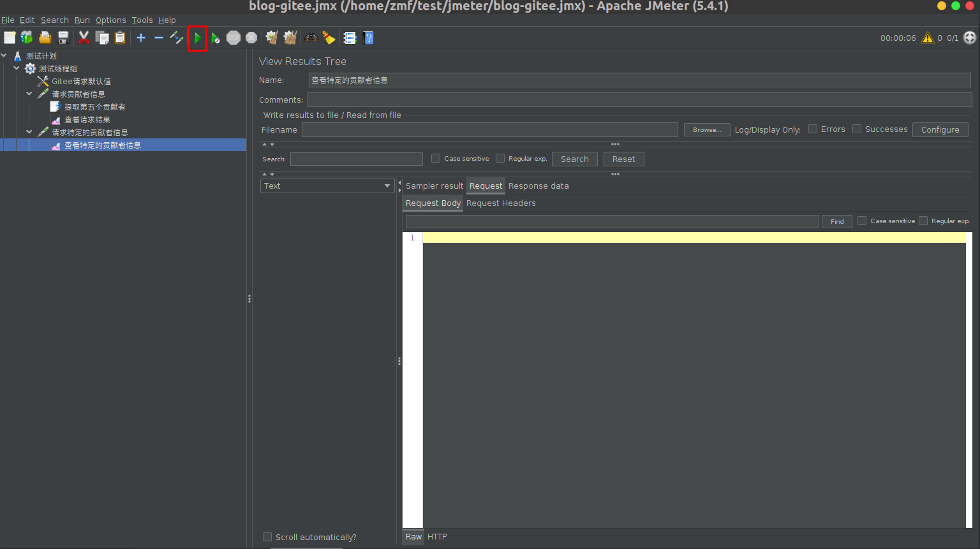
Task: Click the Collapse All minus icon
Action: [x=159, y=38]
